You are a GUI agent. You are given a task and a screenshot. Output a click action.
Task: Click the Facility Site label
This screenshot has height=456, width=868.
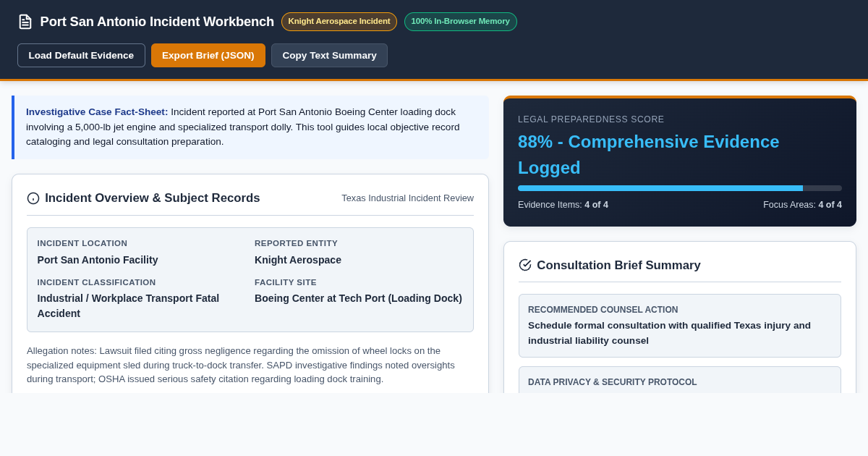pos(286,282)
